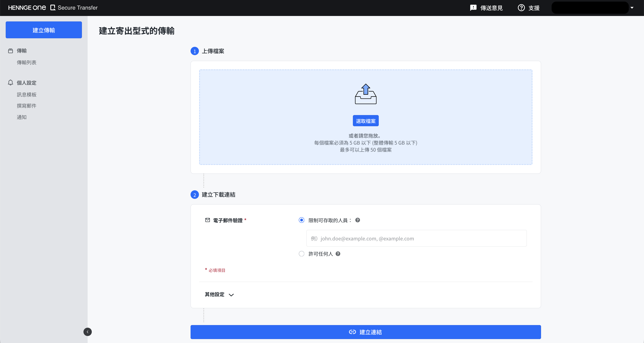Screen dimensions: 644x343
Task: Click the '最多可以上傳 50 個檔案' text
Action: [x=366, y=150]
